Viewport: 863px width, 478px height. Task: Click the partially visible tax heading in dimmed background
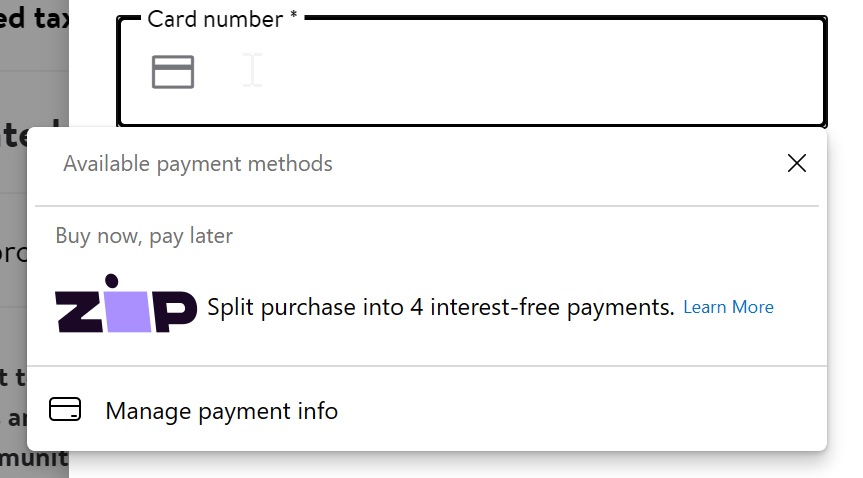(x=34, y=18)
